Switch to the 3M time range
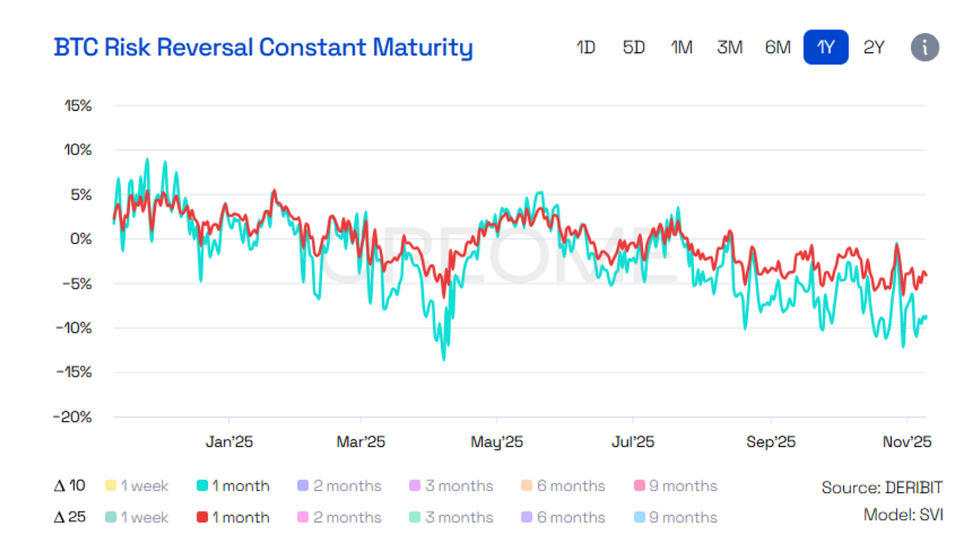 [x=729, y=48]
